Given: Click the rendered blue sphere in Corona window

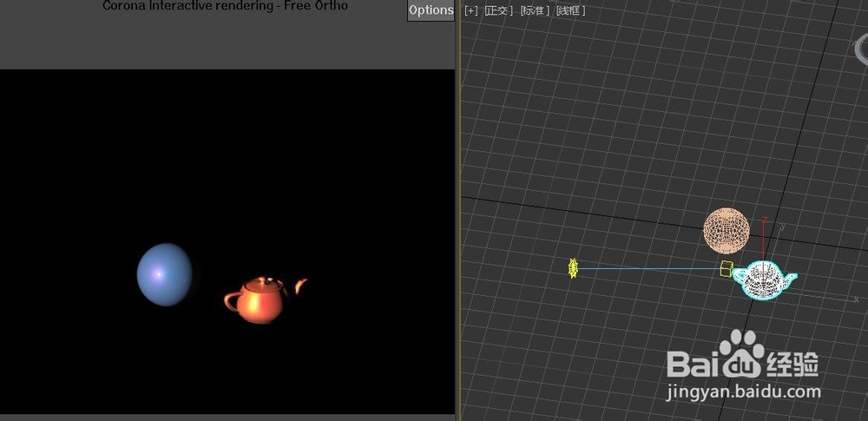Looking at the screenshot, I should tap(164, 275).
